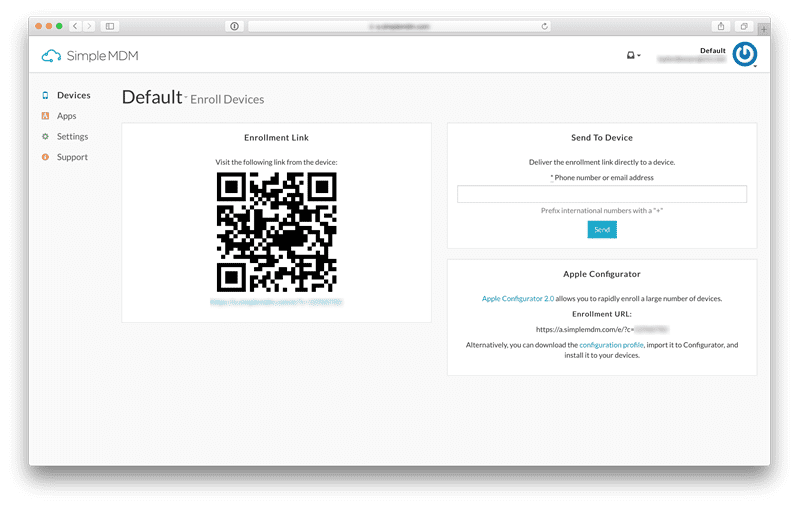Click the Default page heading
This screenshot has height=508, width=800.
[x=152, y=97]
